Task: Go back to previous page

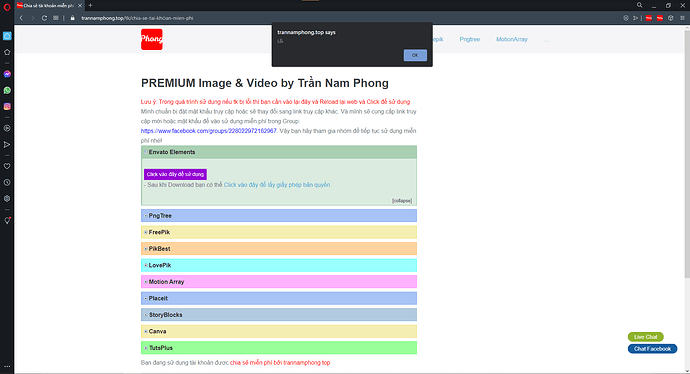Action: (21, 18)
